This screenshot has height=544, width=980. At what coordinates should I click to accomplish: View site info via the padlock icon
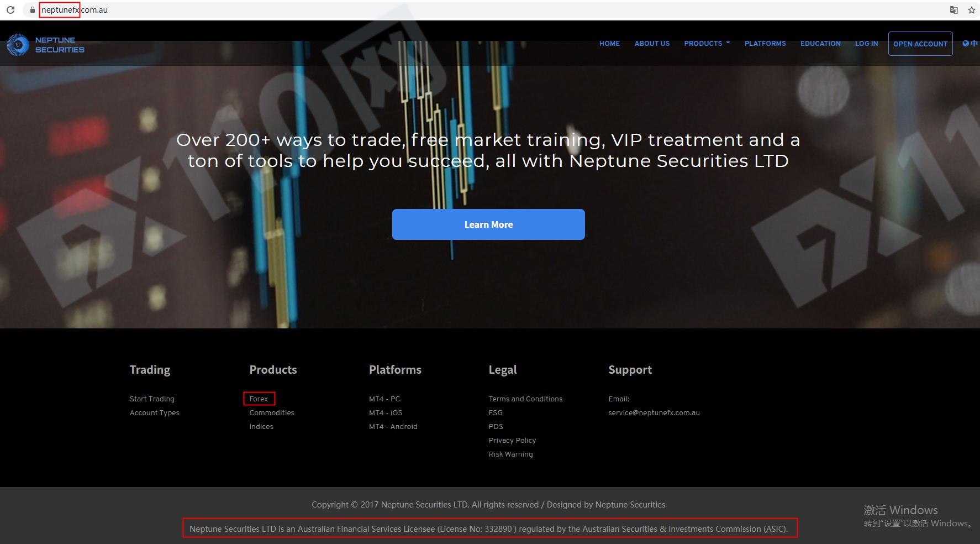[x=33, y=10]
